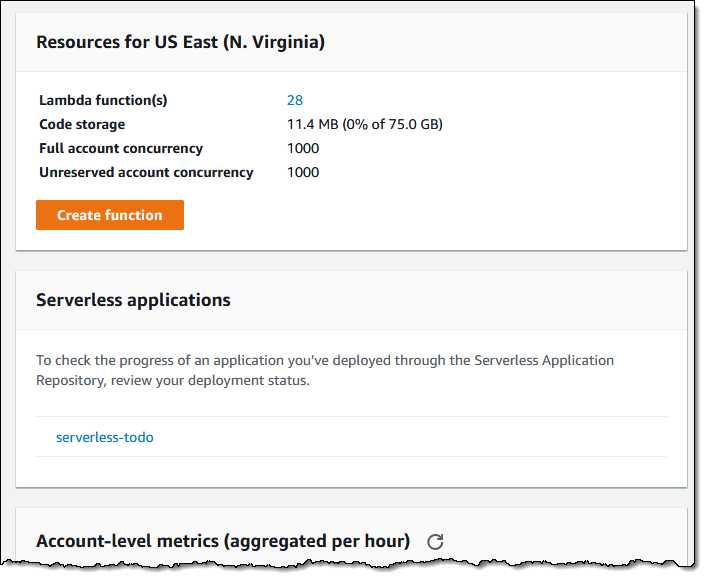Click the N. Virginia region text
The height and width of the screenshot is (578, 705).
(276, 42)
